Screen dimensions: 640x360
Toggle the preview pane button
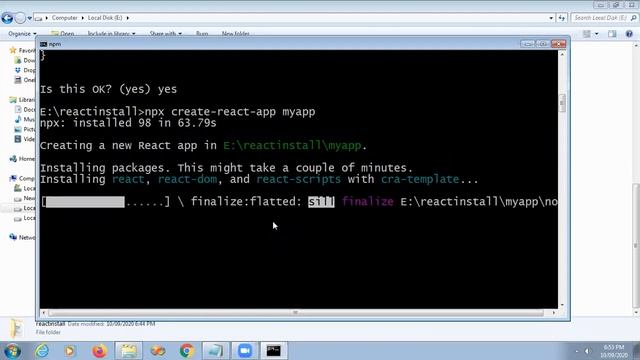pyautogui.click(x=612, y=34)
